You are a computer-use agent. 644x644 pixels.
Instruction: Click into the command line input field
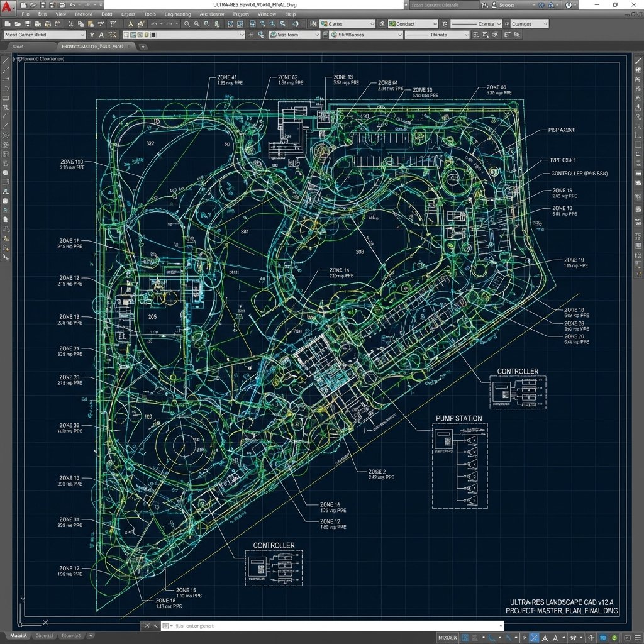point(333,626)
